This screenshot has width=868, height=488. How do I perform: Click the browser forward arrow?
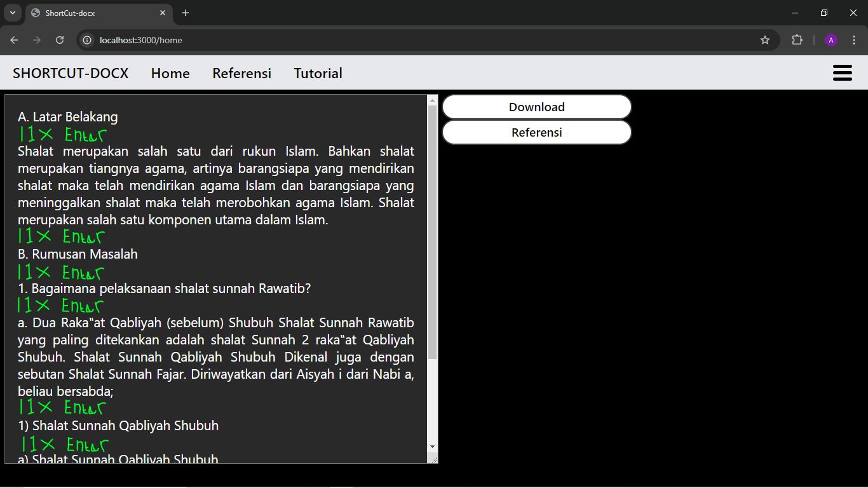(37, 40)
